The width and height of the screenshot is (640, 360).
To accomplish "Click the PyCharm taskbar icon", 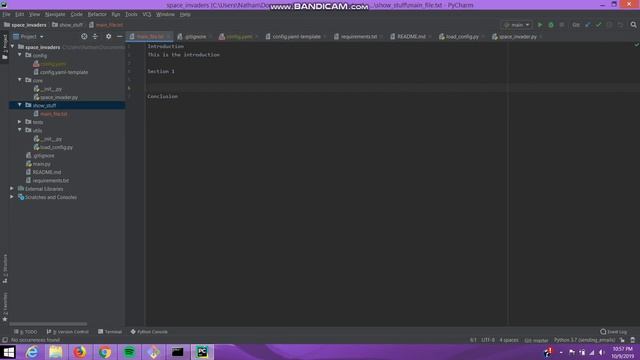I will click(x=202, y=352).
